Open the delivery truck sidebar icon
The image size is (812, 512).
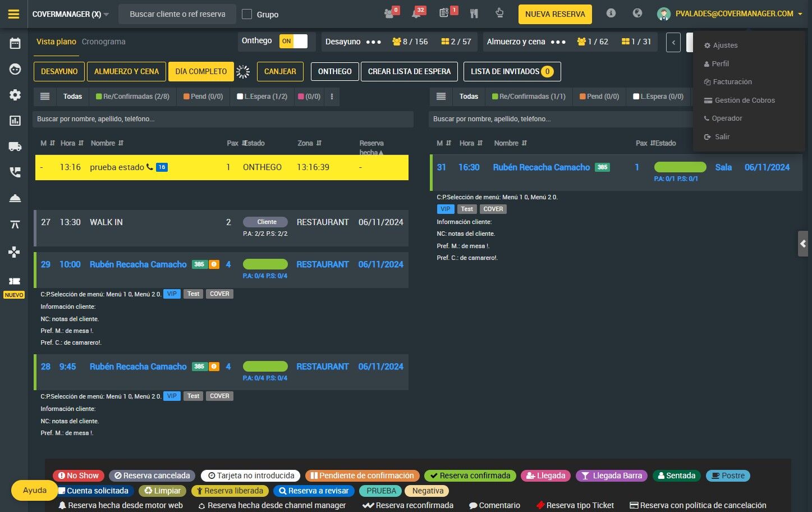pos(15,147)
